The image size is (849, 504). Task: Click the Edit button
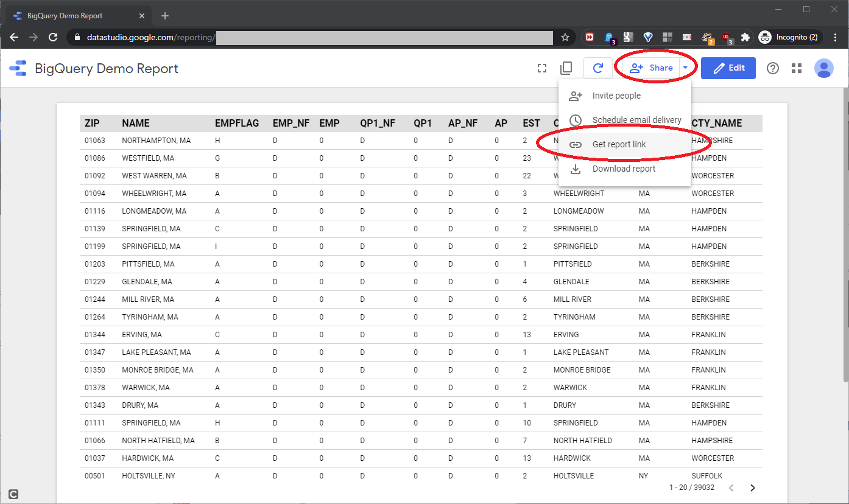728,68
